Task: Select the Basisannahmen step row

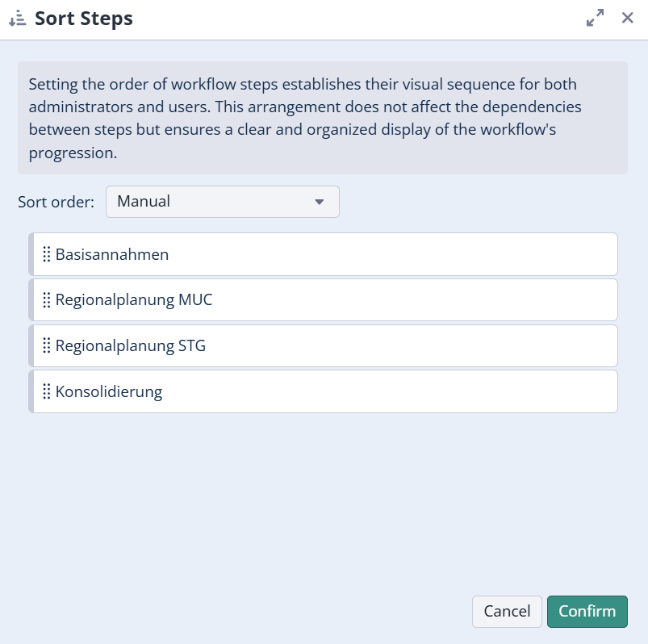Action: [323, 254]
